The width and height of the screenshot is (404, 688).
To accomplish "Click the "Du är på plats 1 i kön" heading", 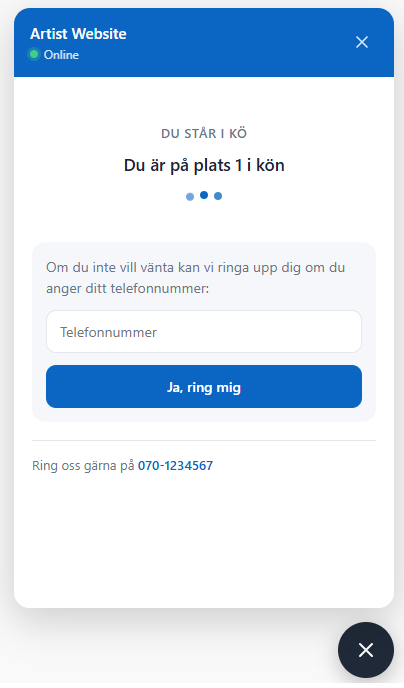I will [204, 165].
